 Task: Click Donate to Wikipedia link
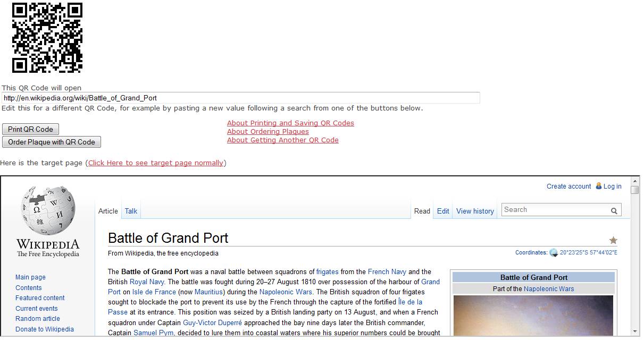[45, 329]
